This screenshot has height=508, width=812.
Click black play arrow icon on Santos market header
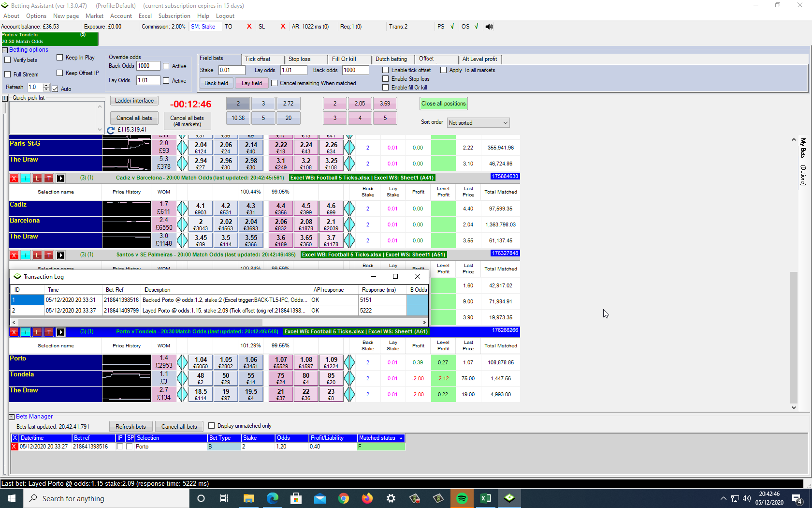point(60,255)
